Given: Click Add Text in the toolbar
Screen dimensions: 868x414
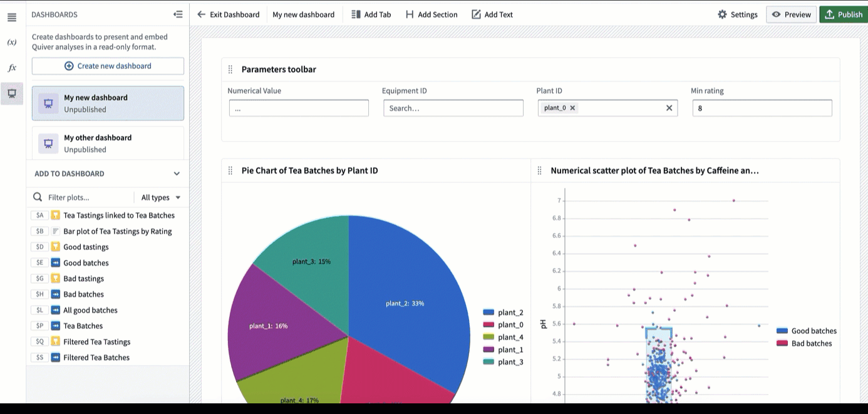Looking at the screenshot, I should click(x=492, y=14).
